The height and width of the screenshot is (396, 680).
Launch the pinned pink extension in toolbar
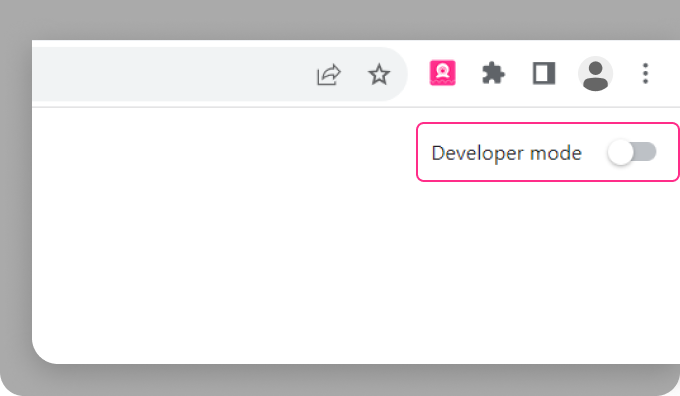(442, 73)
